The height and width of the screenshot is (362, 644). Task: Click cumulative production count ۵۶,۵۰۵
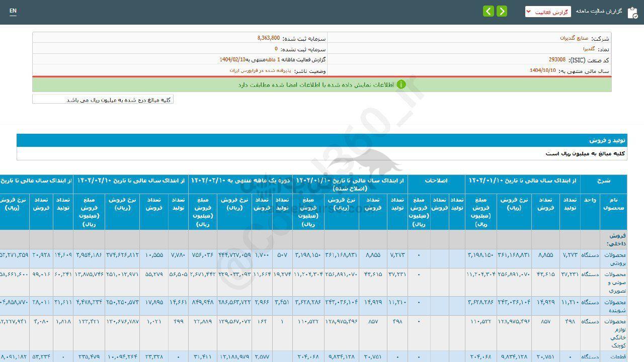[x=178, y=274]
